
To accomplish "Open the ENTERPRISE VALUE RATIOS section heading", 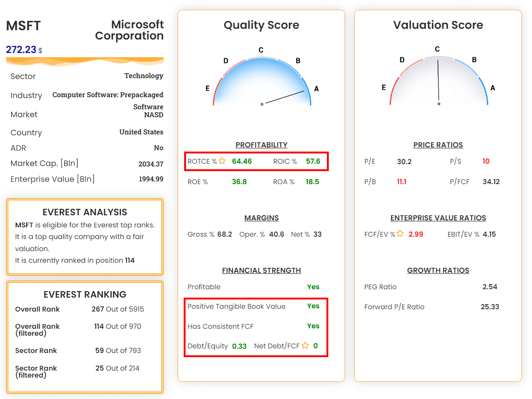I will [x=438, y=218].
